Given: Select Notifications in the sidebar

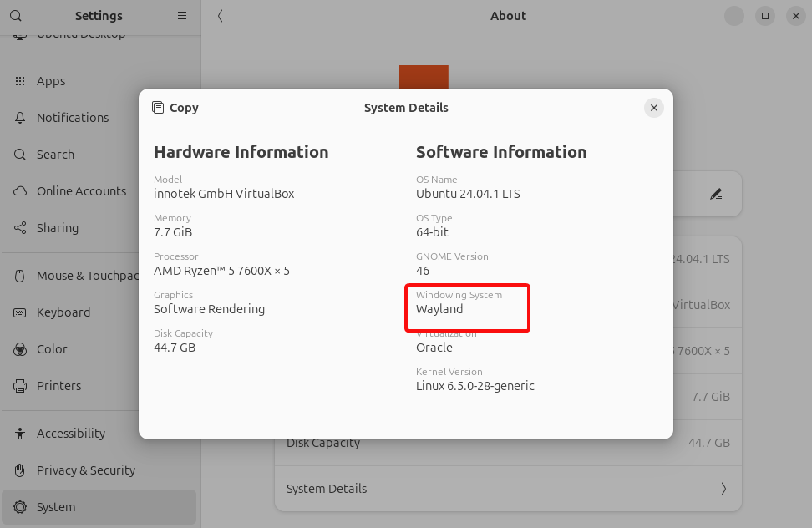Looking at the screenshot, I should (99, 118).
